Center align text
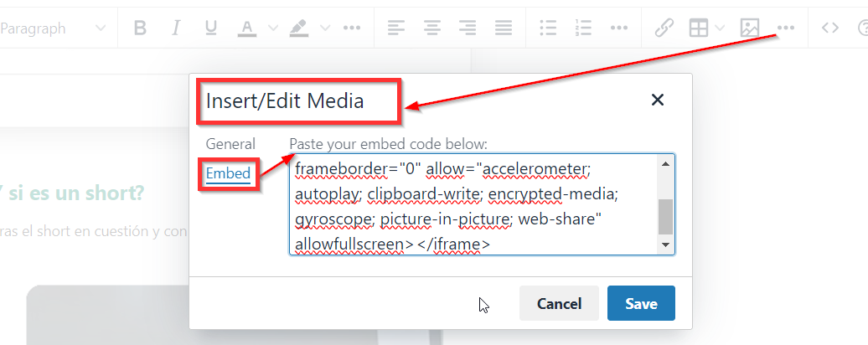The height and width of the screenshot is (345, 868). click(431, 28)
